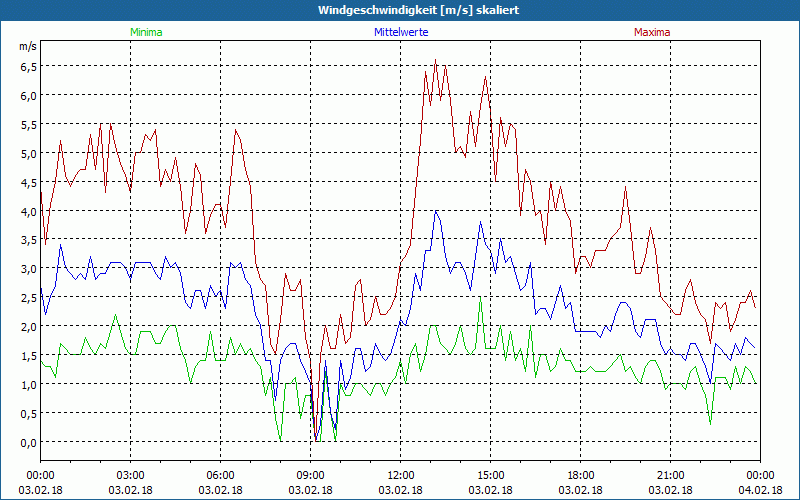Image resolution: width=800 pixels, height=500 pixels.
Task: Select the 03:00 time axis label
Action: pyautogui.click(x=131, y=475)
